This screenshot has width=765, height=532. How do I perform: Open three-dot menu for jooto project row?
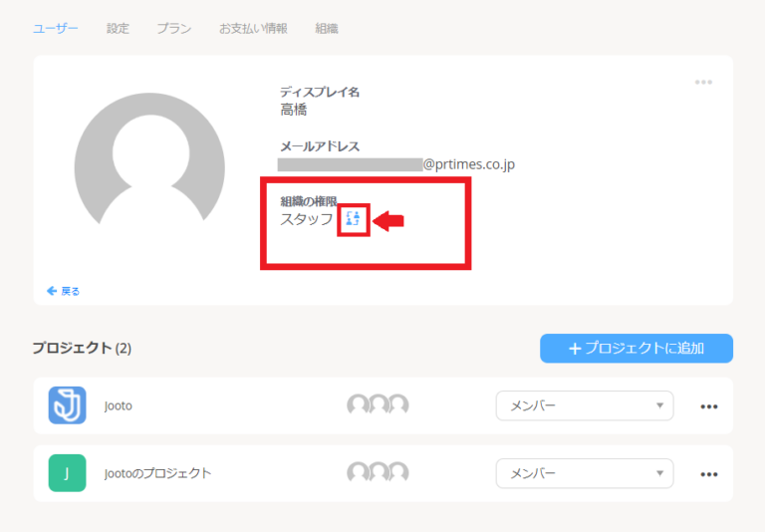click(709, 406)
